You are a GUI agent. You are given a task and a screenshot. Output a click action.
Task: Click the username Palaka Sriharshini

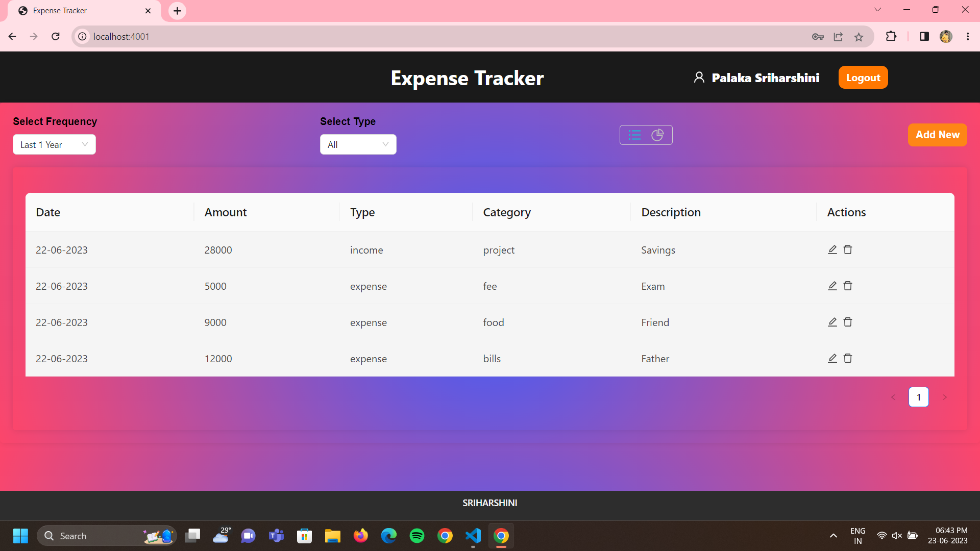tap(766, 78)
